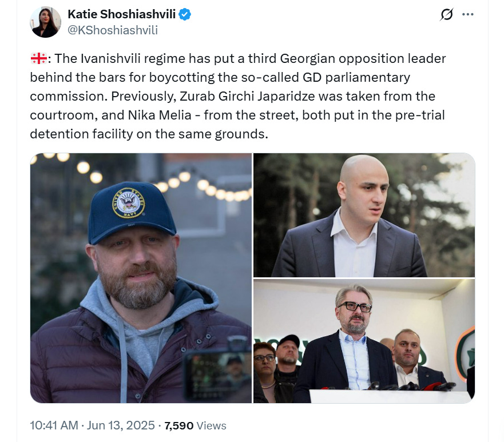Open the Grok slashed-circle icon
Screen dimensions: 504x442
(446, 14)
